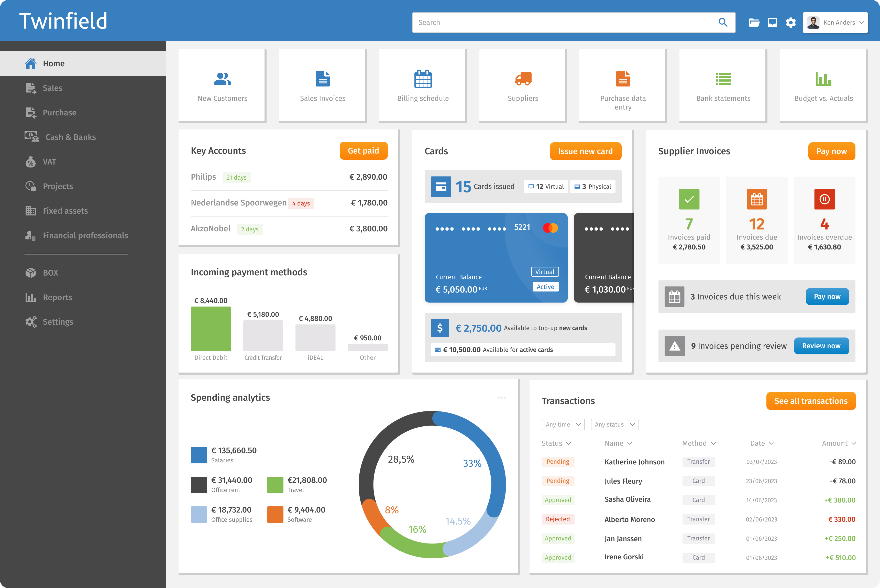
Task: Open Reports from the sidebar
Action: [57, 297]
